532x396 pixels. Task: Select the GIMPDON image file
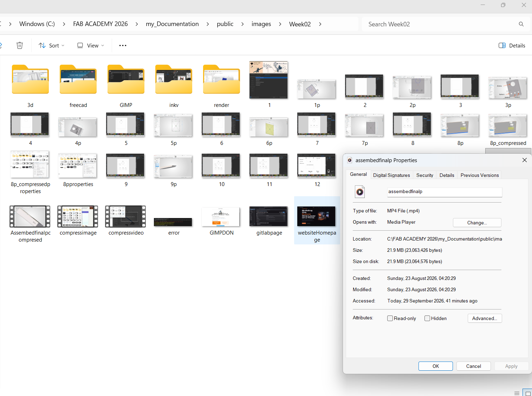221,217
